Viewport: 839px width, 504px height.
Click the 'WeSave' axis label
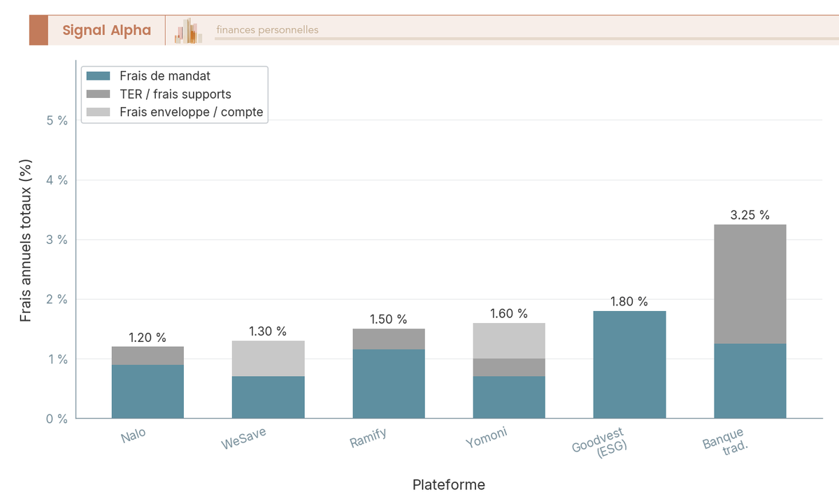click(244, 438)
